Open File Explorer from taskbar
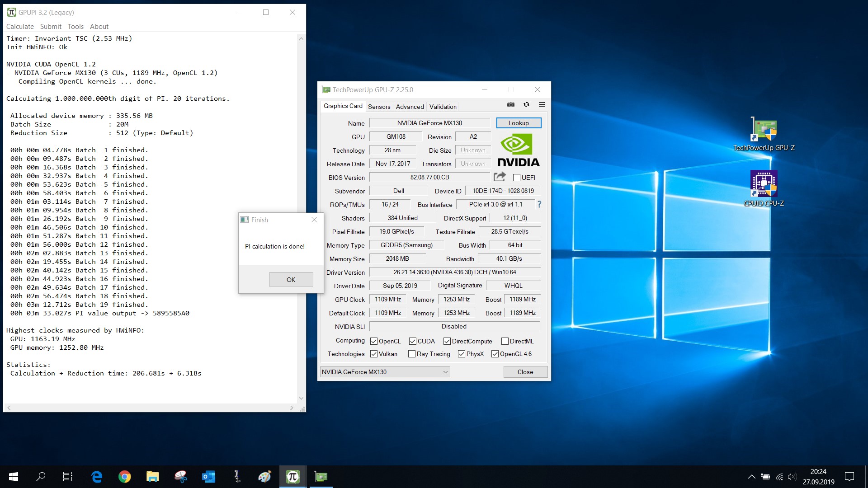Image resolution: width=868 pixels, height=488 pixels. [x=153, y=476]
